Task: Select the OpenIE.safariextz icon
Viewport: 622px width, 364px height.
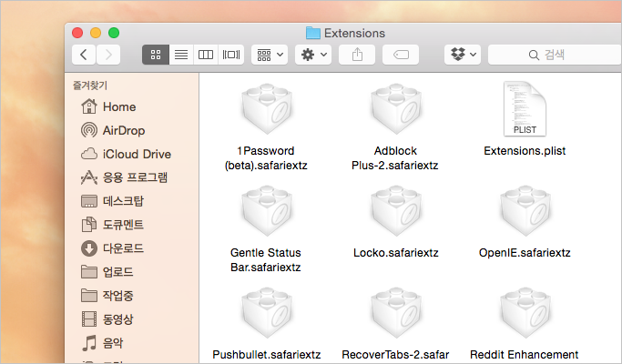Action: pyautogui.click(x=525, y=211)
